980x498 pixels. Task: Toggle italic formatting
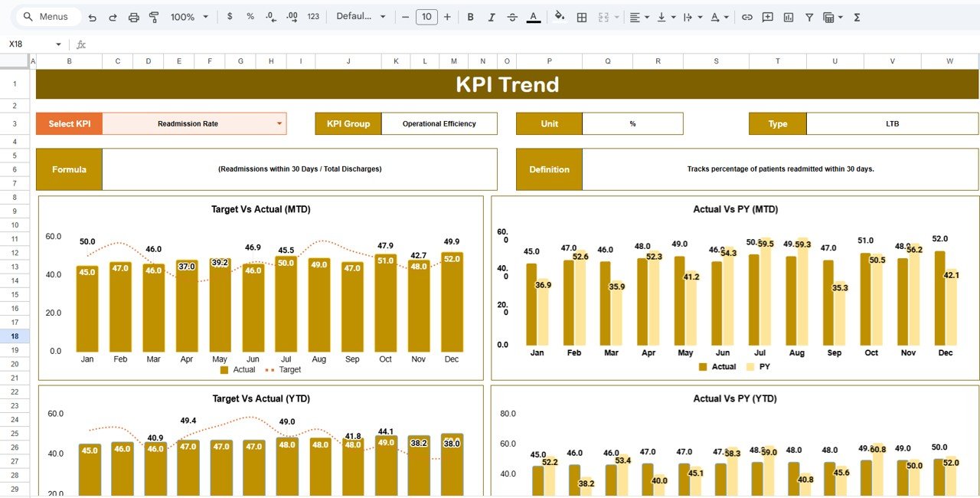click(491, 17)
